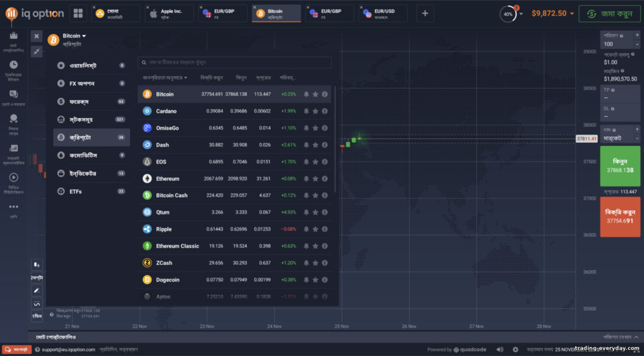Viewport: 644px width, 356px height.
Task: Open the red support chat button
Action: click(x=16, y=349)
